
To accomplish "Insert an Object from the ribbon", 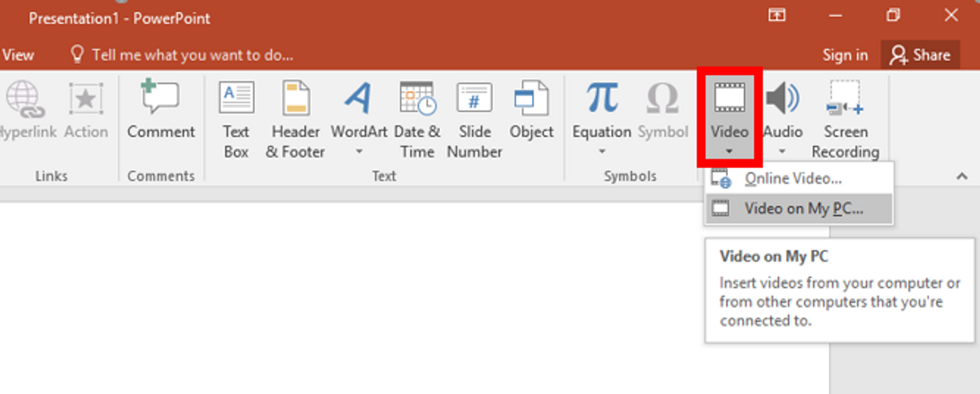I will pyautogui.click(x=531, y=109).
